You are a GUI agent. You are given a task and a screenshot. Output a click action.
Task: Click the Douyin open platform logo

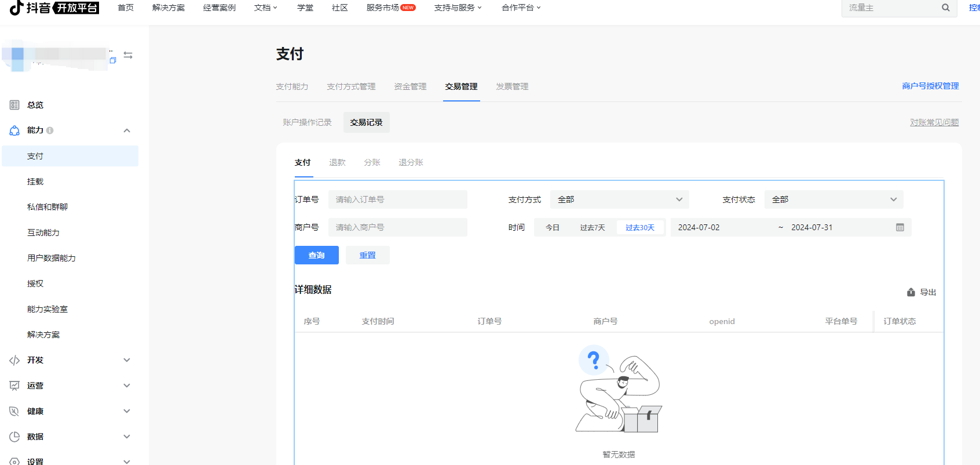point(54,8)
